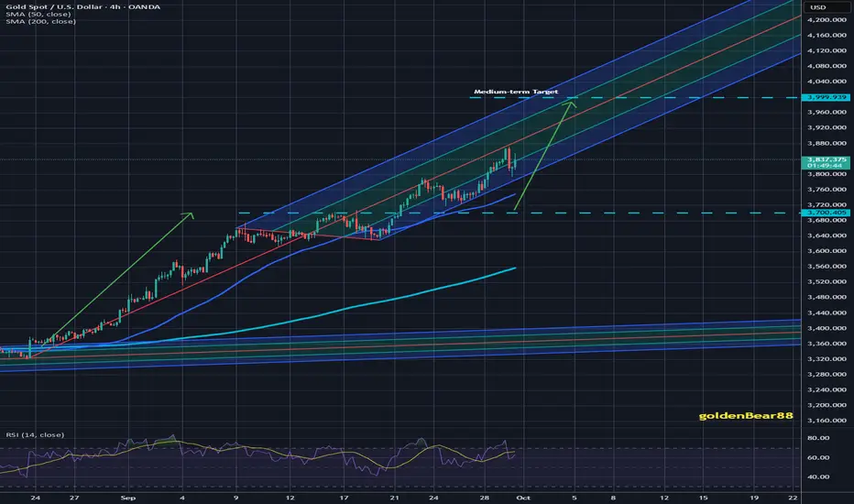Screen dimensions: 854x504
Task: Click the 3,200.000 price axis value
Action: tap(827, 405)
